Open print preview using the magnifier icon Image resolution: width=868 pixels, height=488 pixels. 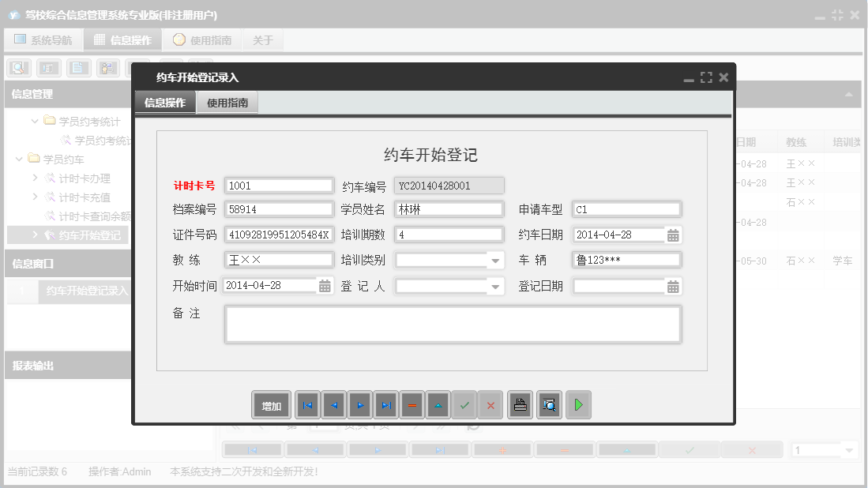pos(549,404)
